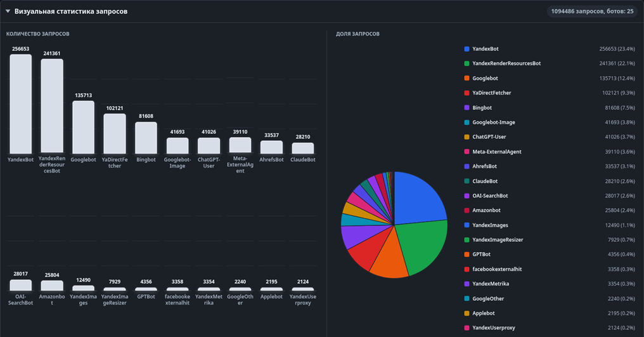Click the YaDirectFetcher red legend swatch
This screenshot has height=337, width=644.
tap(467, 93)
